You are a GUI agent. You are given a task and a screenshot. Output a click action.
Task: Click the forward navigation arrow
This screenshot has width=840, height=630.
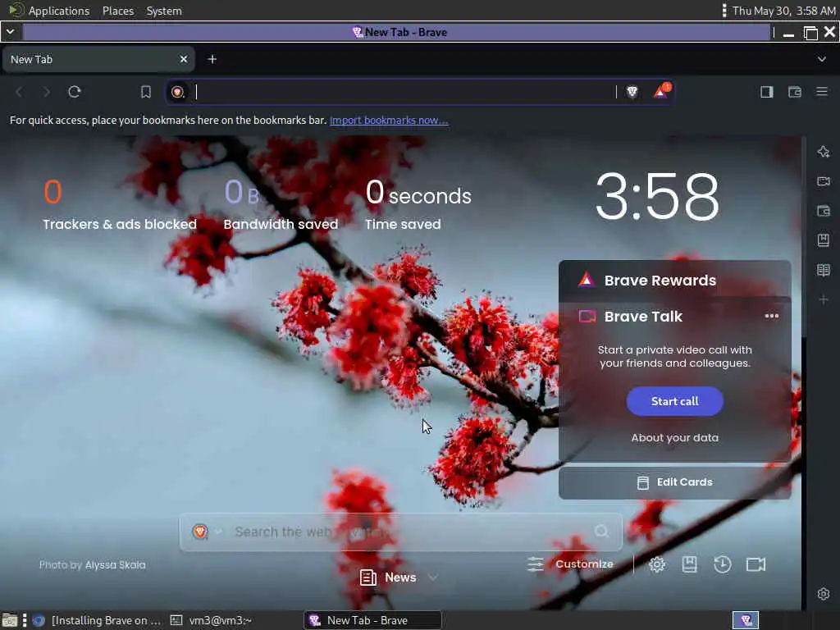[47, 92]
